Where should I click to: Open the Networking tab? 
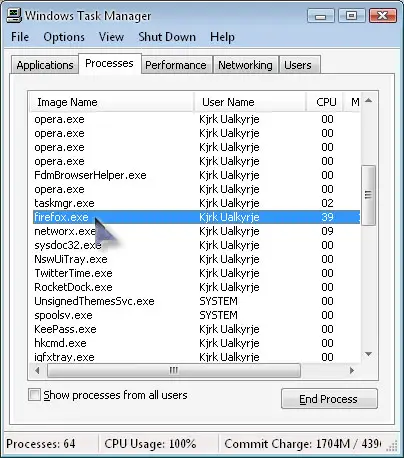pos(245,65)
